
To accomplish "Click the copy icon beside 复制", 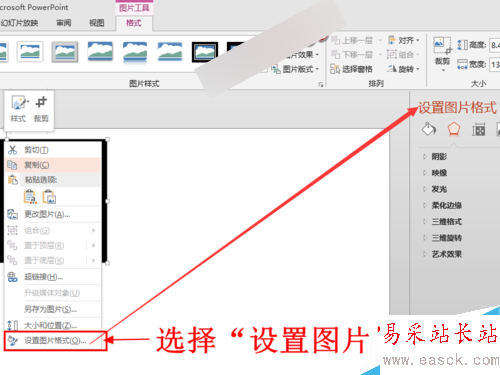I will tap(12, 165).
